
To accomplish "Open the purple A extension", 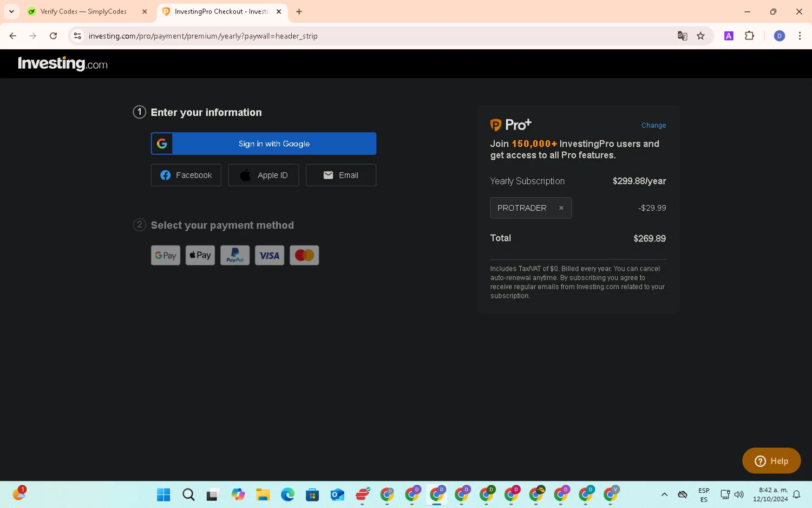I will pos(729,36).
